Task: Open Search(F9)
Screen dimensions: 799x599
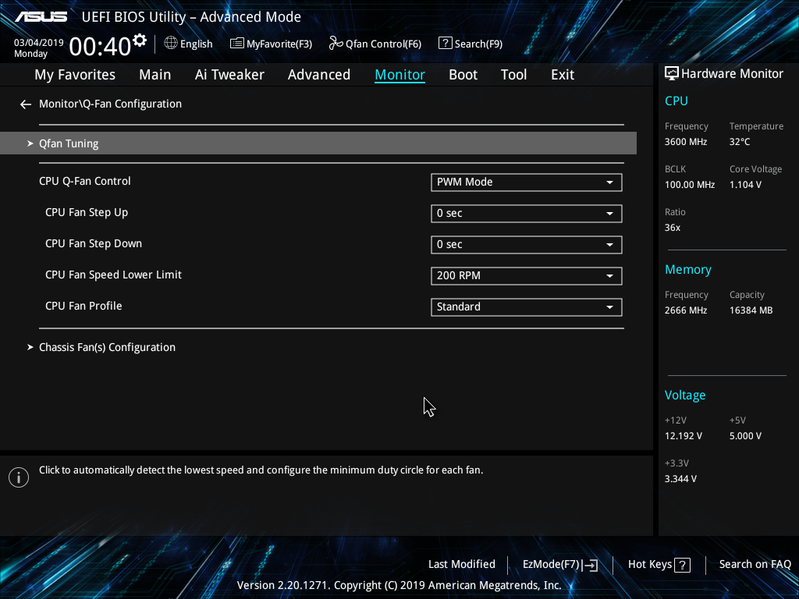Action: (470, 44)
